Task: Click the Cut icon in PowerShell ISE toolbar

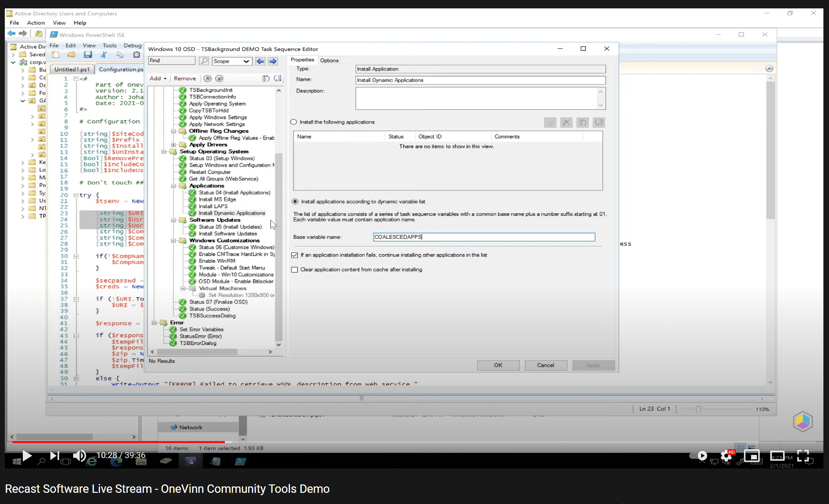Action: click(104, 55)
